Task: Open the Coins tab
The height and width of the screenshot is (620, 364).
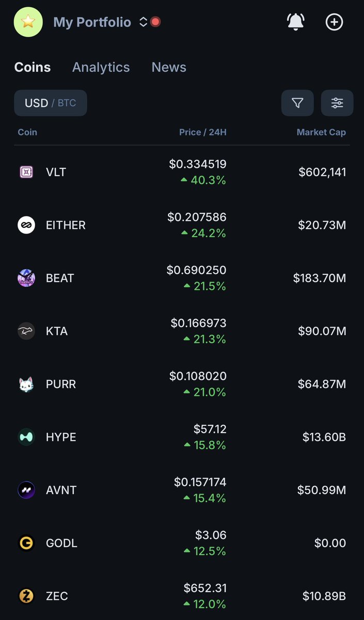Action: coord(33,67)
